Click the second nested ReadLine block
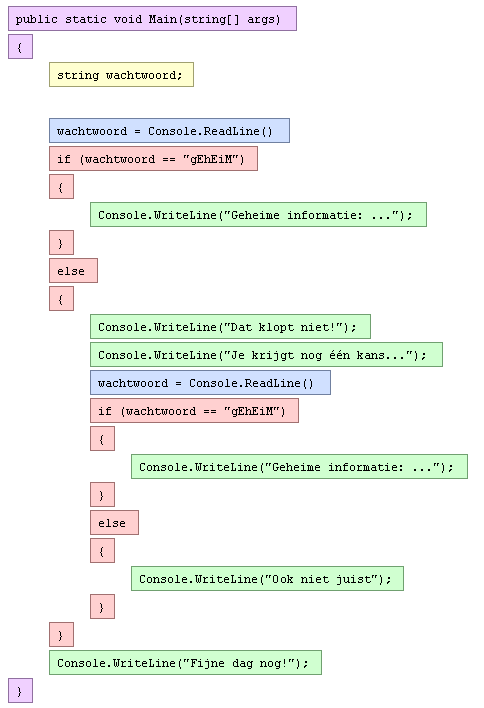The width and height of the screenshot is (484, 708). click(x=210, y=382)
